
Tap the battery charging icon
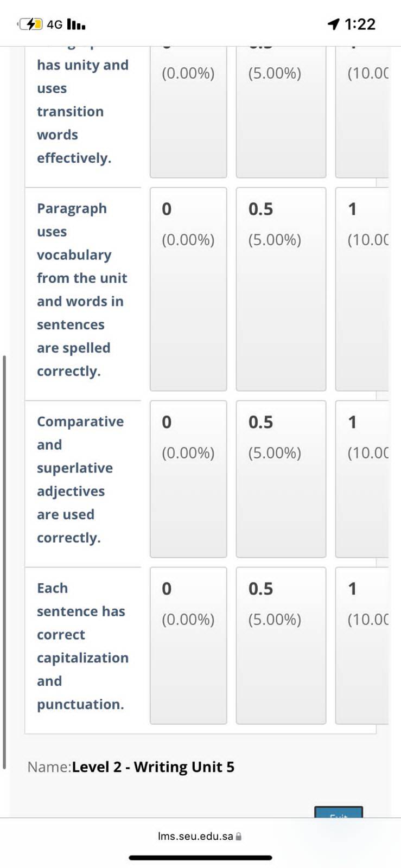coord(30,24)
